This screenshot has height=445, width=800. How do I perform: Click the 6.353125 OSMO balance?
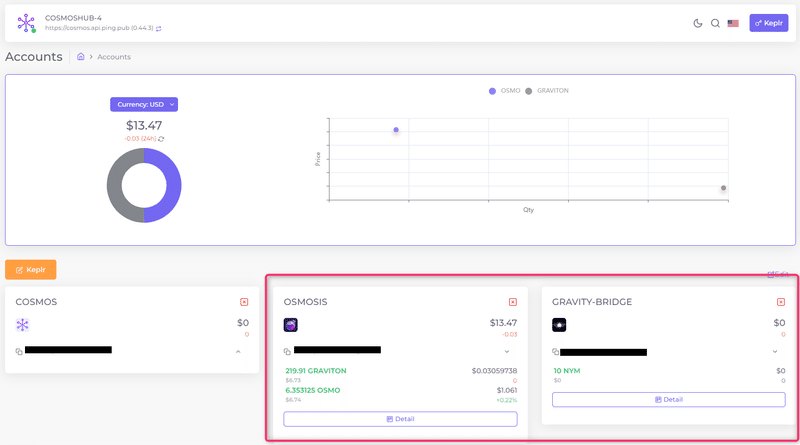tap(313, 390)
